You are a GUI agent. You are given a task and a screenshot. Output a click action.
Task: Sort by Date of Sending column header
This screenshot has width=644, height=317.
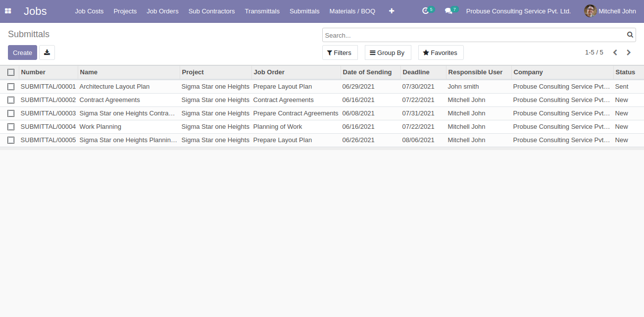(x=371, y=72)
